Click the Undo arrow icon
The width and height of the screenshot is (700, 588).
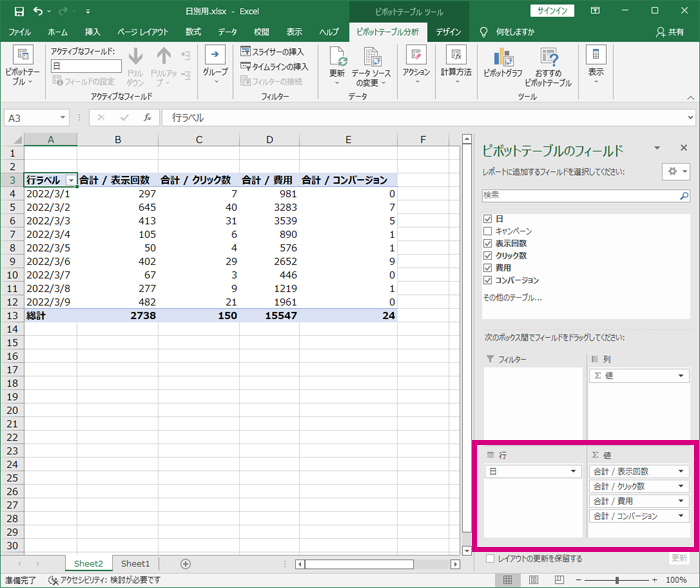38,11
